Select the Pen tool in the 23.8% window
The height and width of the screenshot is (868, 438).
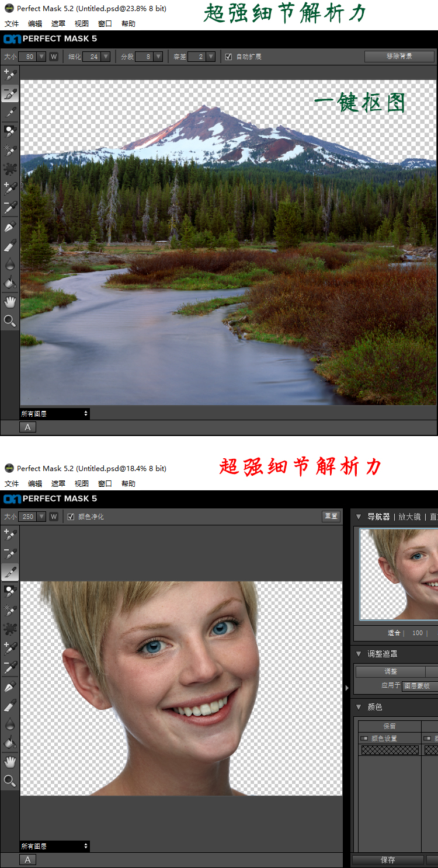[x=10, y=226]
